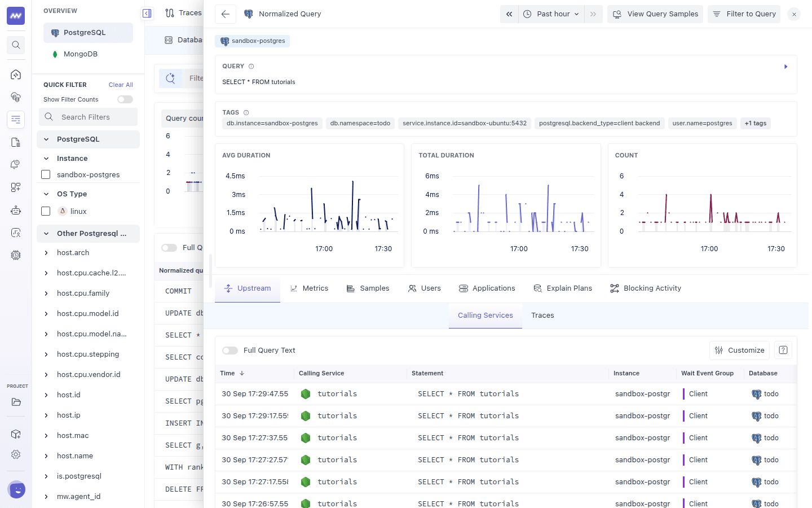The image size is (812, 508).
Task: Expand the host.name filter
Action: (46, 456)
